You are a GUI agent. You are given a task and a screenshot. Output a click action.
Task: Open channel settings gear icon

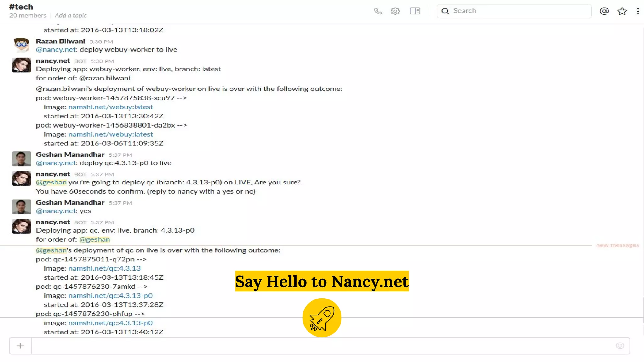click(395, 11)
